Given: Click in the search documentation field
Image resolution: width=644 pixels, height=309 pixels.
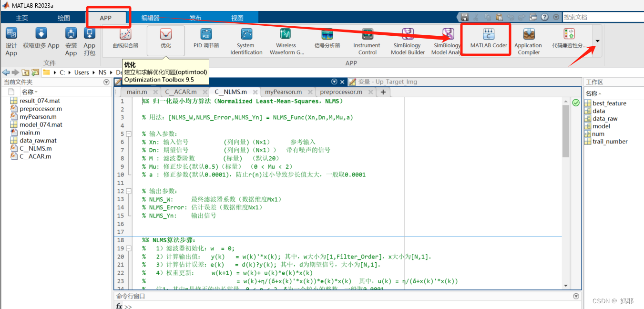Looking at the screenshot, I should [603, 17].
